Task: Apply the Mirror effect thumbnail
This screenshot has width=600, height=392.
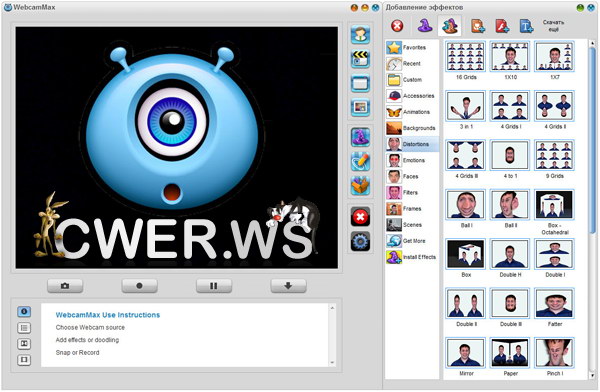Action: (x=466, y=353)
